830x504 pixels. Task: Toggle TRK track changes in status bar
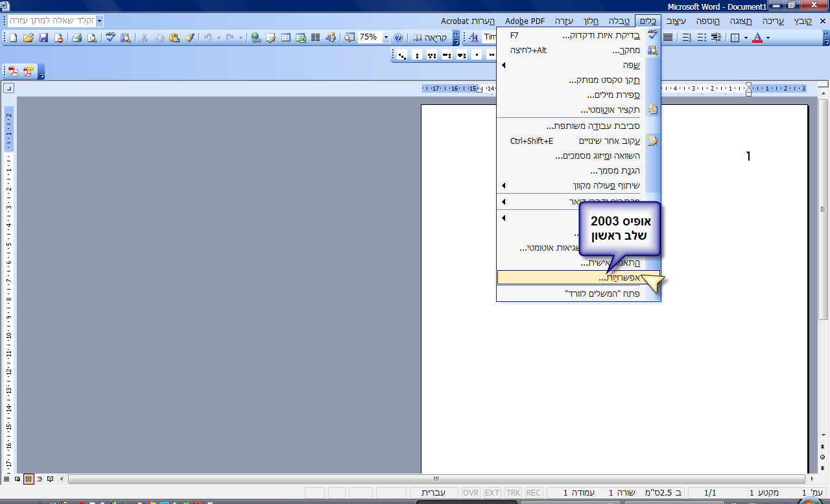pos(513,493)
